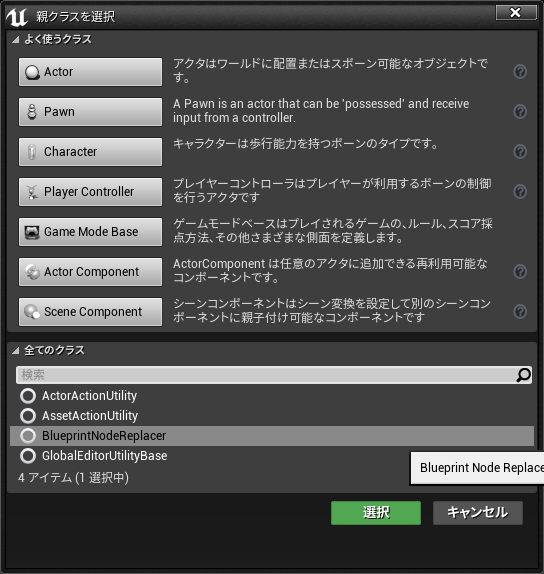This screenshot has height=574, width=544.
Task: Click the Unreal Engine logo in title bar
Action: click(x=16, y=17)
